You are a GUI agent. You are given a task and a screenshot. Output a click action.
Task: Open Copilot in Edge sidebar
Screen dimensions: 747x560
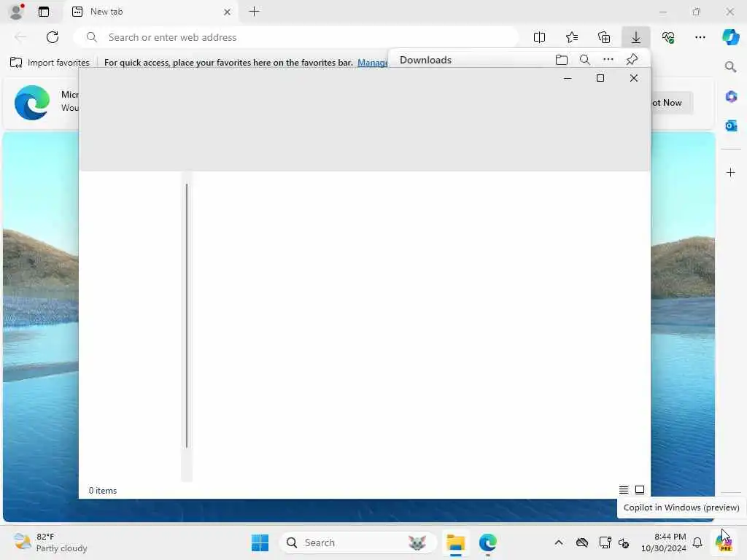731,37
